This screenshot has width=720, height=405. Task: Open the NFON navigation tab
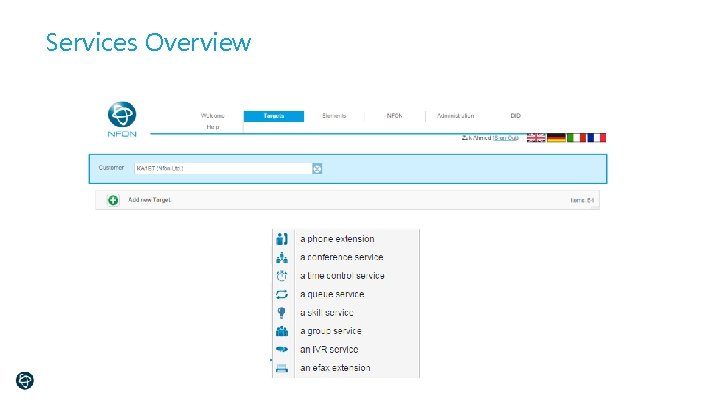click(x=394, y=116)
